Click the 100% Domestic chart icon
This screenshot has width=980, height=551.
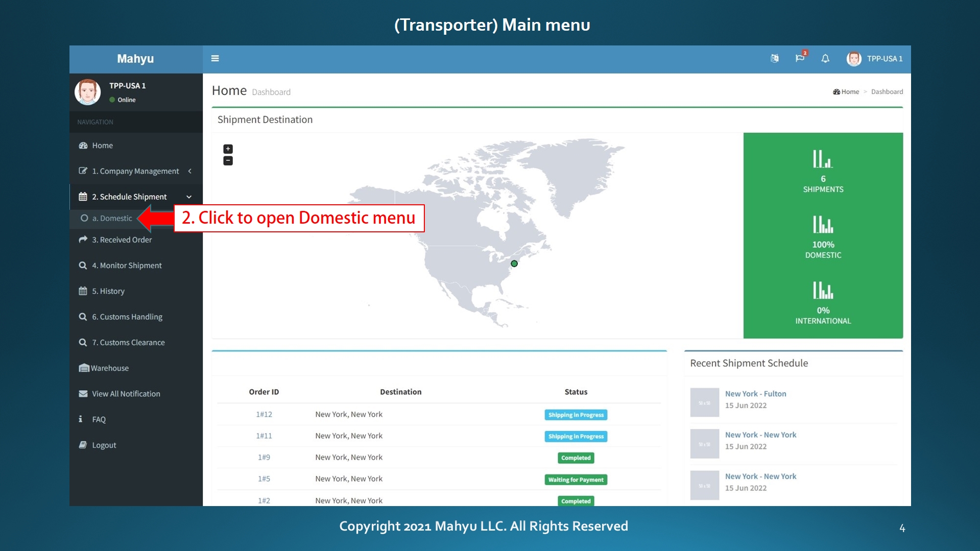pos(823,225)
